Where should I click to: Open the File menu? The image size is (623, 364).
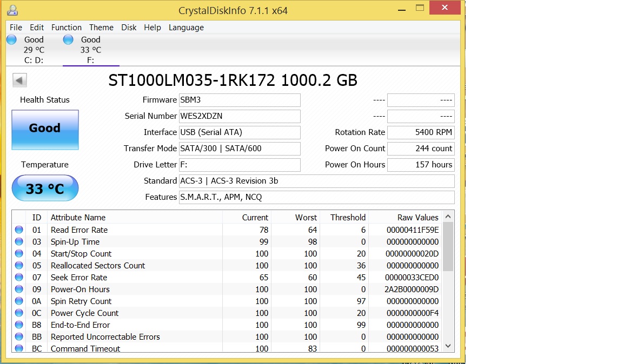[16, 28]
